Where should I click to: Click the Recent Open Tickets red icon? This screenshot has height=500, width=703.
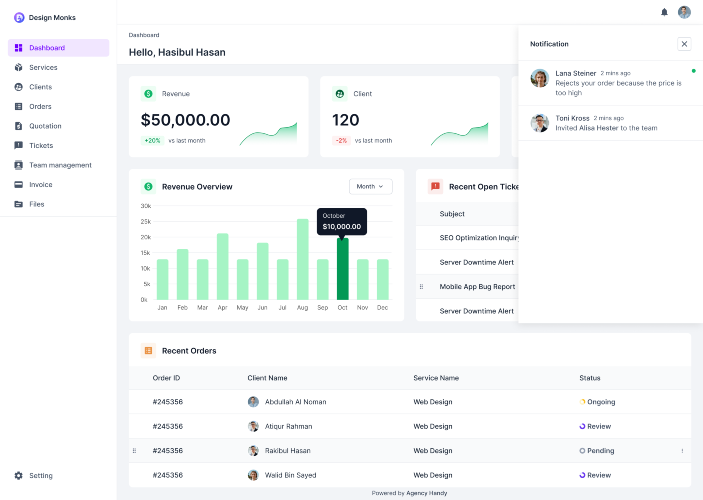(x=435, y=187)
